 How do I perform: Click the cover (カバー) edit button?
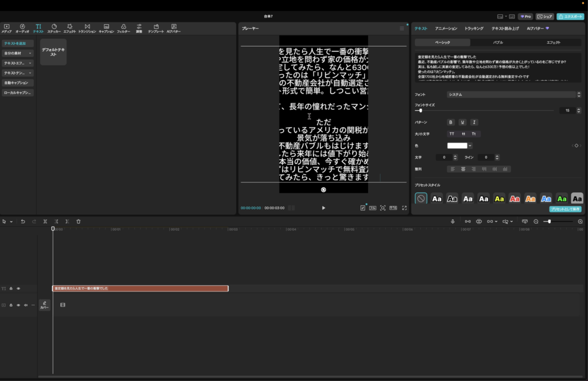pos(45,305)
